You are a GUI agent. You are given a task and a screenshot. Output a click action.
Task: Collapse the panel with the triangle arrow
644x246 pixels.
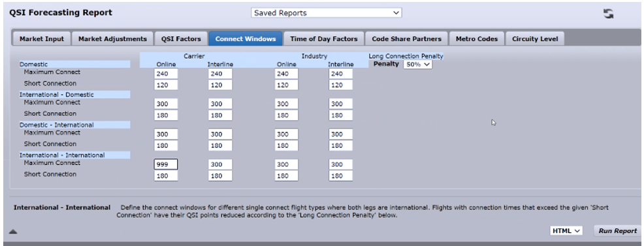click(13, 232)
